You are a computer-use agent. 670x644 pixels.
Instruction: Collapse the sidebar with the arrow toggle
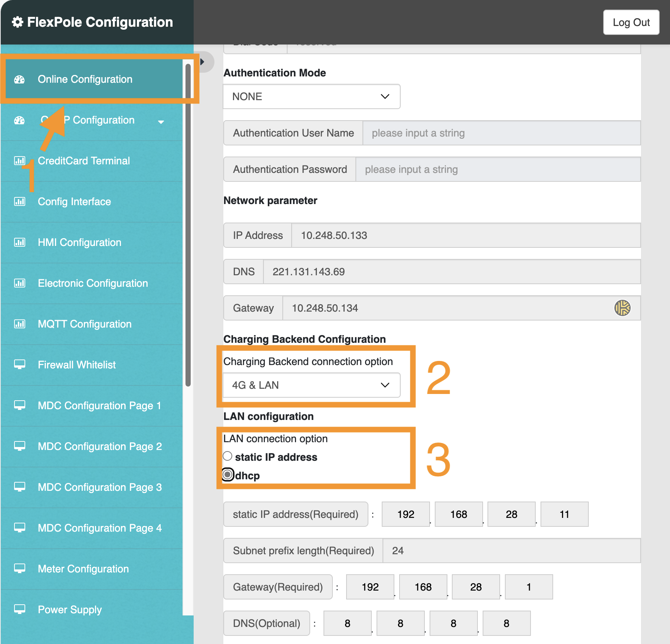[x=203, y=62]
